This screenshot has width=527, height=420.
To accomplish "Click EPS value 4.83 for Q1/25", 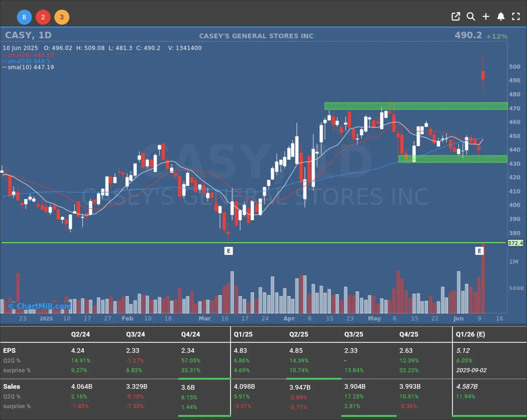I will [x=240, y=351].
